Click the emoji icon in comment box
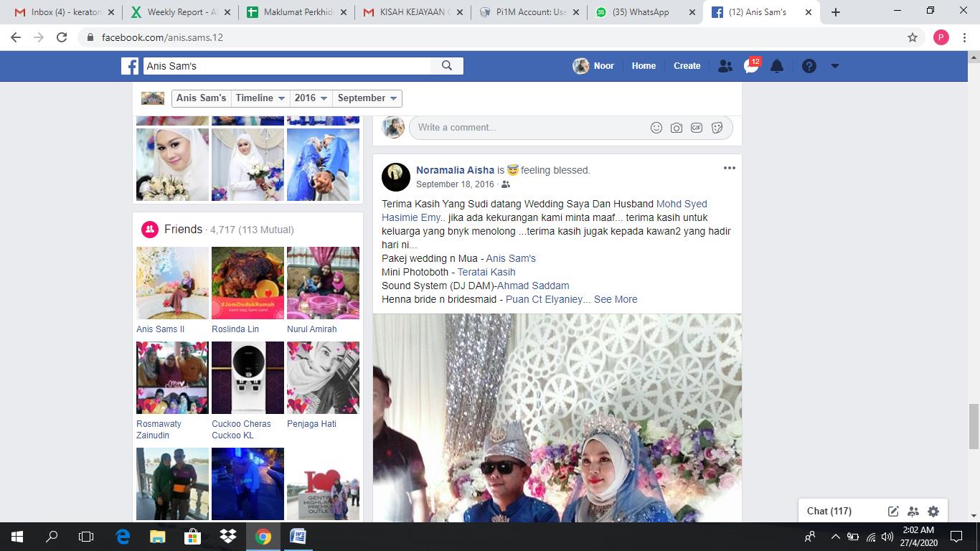The height and width of the screenshot is (551, 980). 656,128
